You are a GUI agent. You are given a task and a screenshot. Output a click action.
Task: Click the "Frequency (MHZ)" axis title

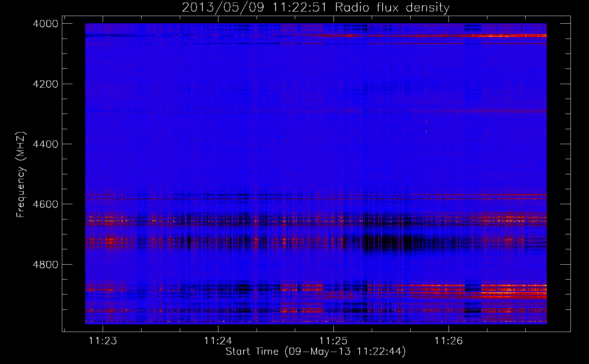tap(21, 175)
